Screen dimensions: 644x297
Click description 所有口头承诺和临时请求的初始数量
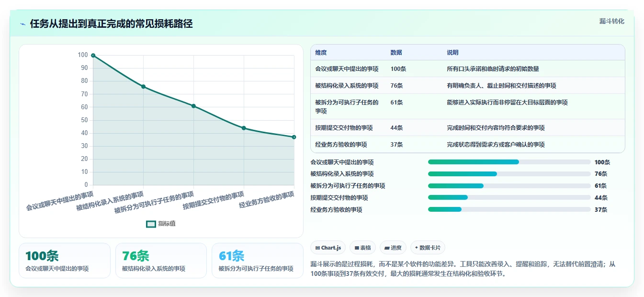pos(493,69)
